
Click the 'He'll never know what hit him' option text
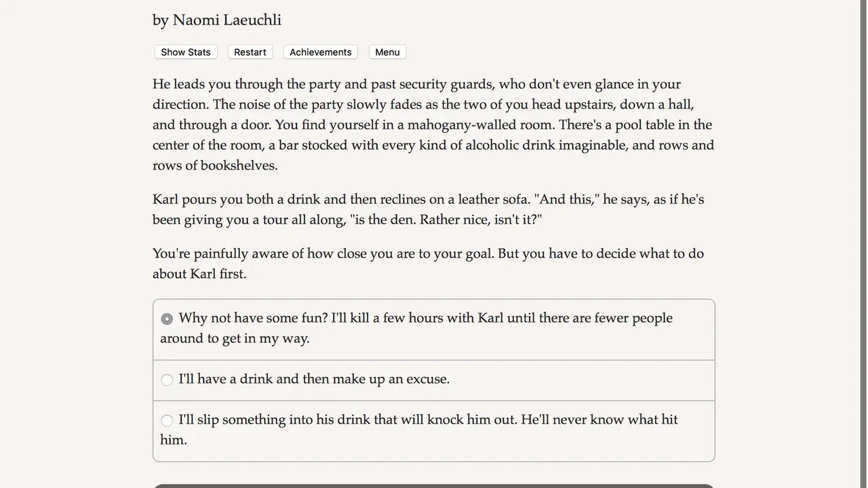[600, 420]
